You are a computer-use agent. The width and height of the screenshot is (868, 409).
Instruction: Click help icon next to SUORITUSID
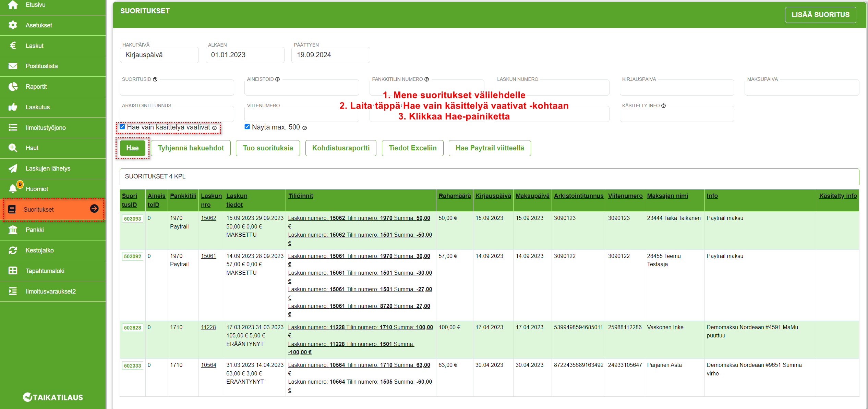click(155, 79)
